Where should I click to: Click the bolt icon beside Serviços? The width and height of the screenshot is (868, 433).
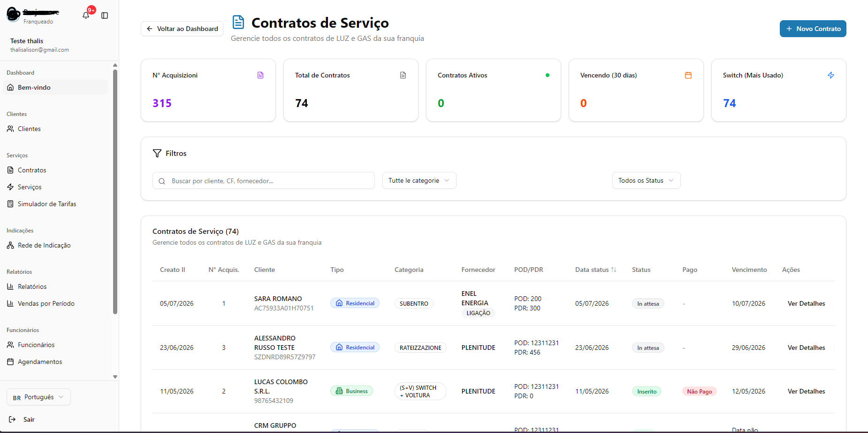coord(10,187)
